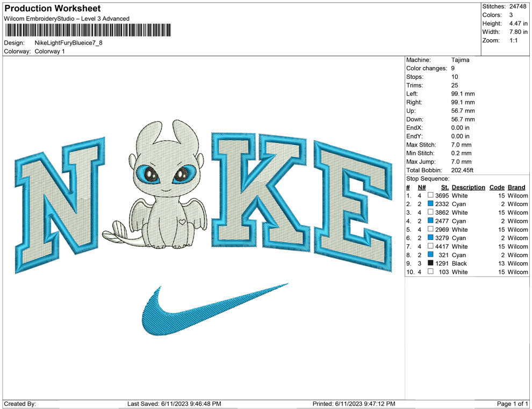Click the 'Production Worksheet' title
Image resolution: width=532 pixels, height=409 pixels.
tap(53, 9)
